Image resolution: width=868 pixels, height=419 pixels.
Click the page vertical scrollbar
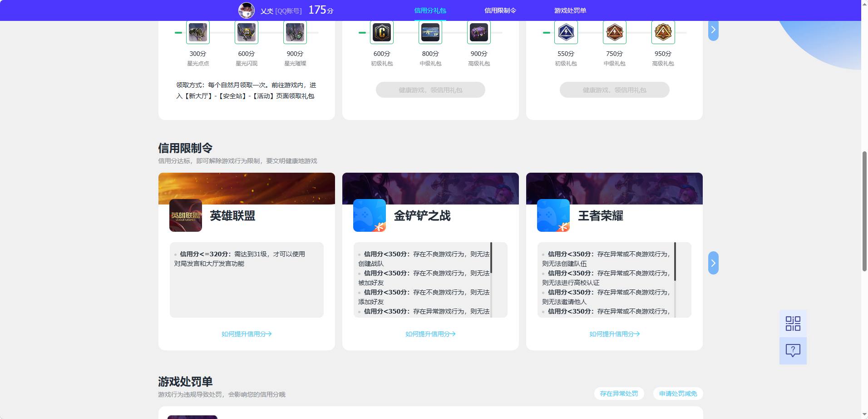point(864,211)
